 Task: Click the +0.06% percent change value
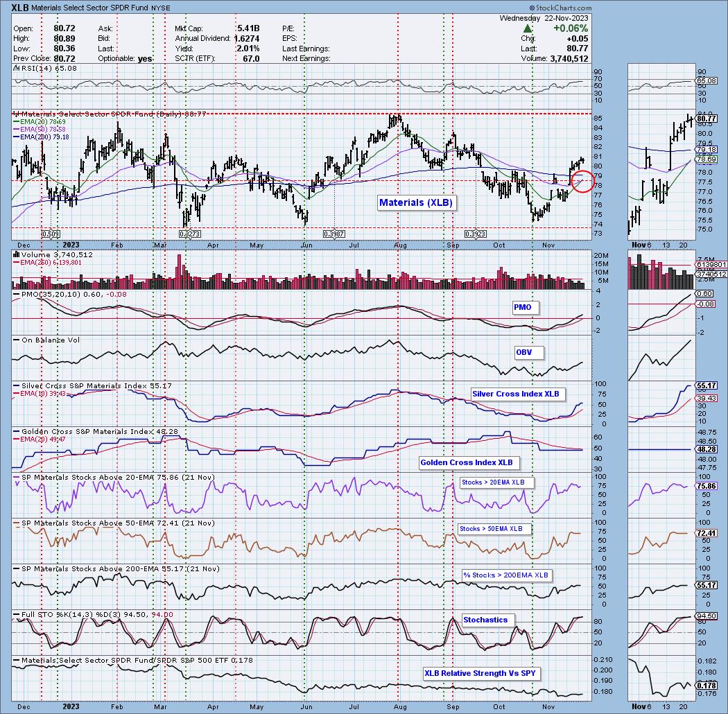click(570, 29)
